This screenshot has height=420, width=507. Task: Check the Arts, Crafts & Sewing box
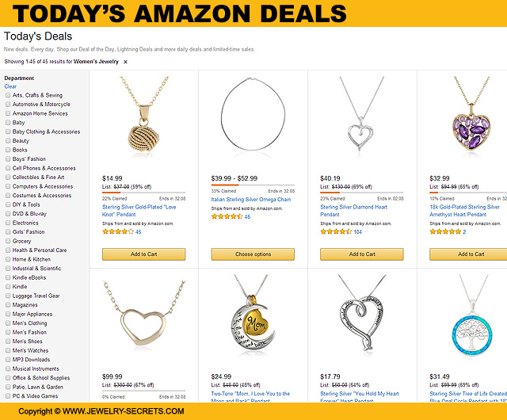(8, 95)
